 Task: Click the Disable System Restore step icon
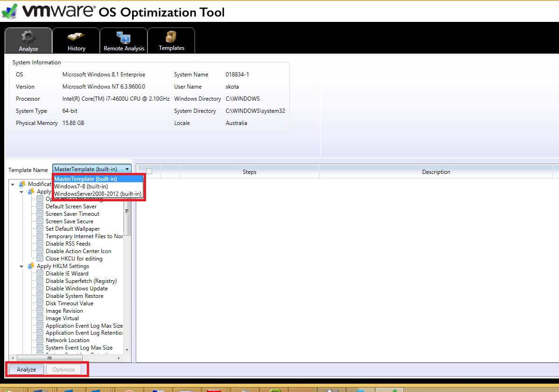40,296
